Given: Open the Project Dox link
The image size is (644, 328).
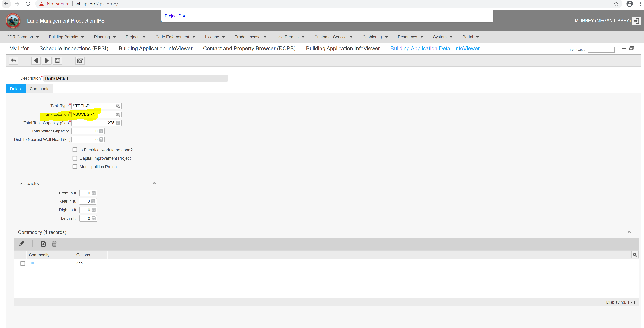Looking at the screenshot, I should [175, 16].
